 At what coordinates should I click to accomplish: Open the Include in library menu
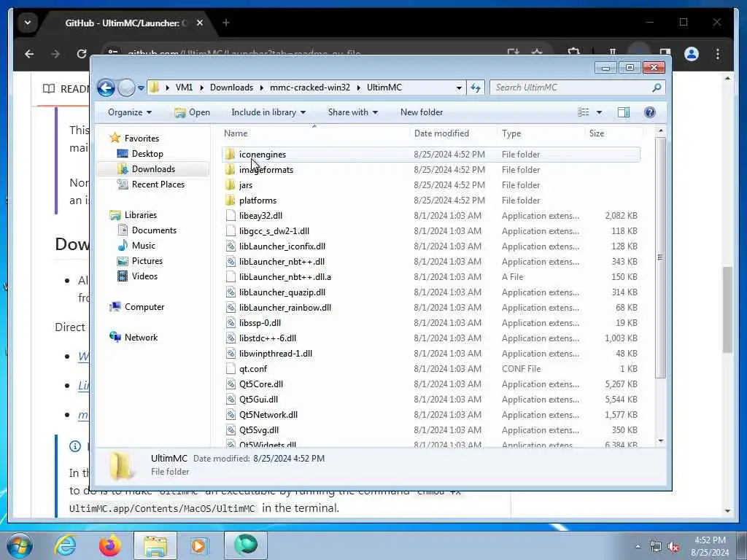point(268,112)
